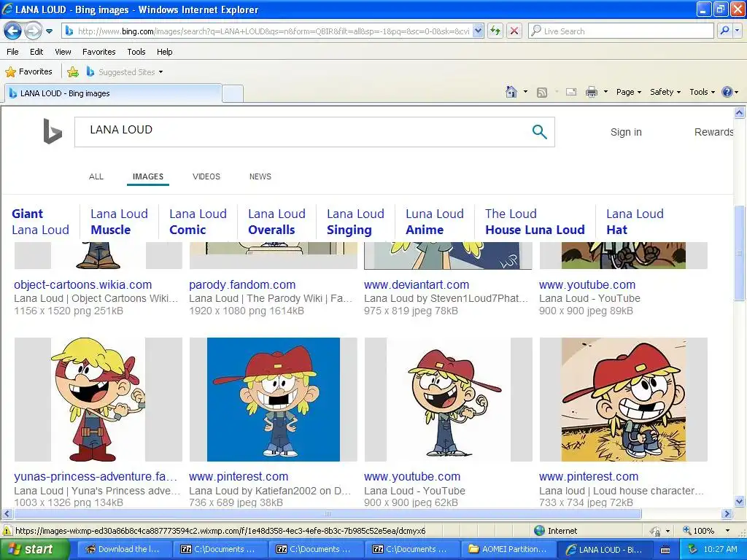This screenshot has width=747, height=560.
Task: Click the Windows start button
Action: tap(35, 549)
